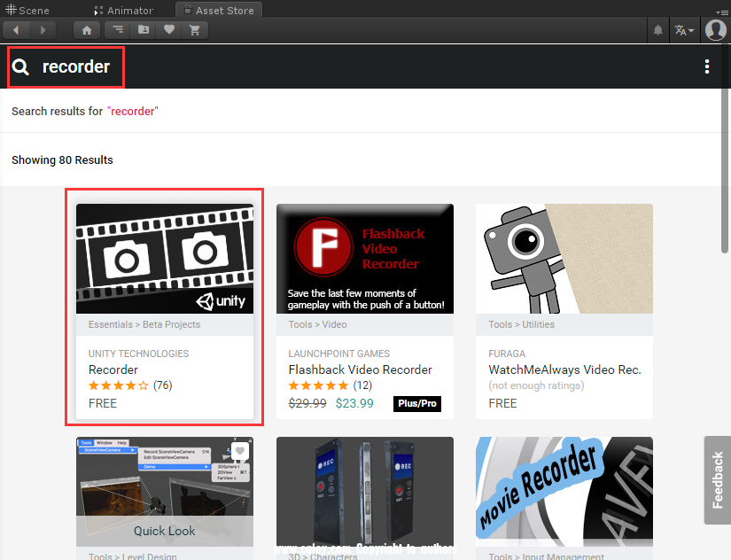Viewport: 731px width, 560px height.
Task: Open the panel options menu at top right
Action: coord(723,12)
